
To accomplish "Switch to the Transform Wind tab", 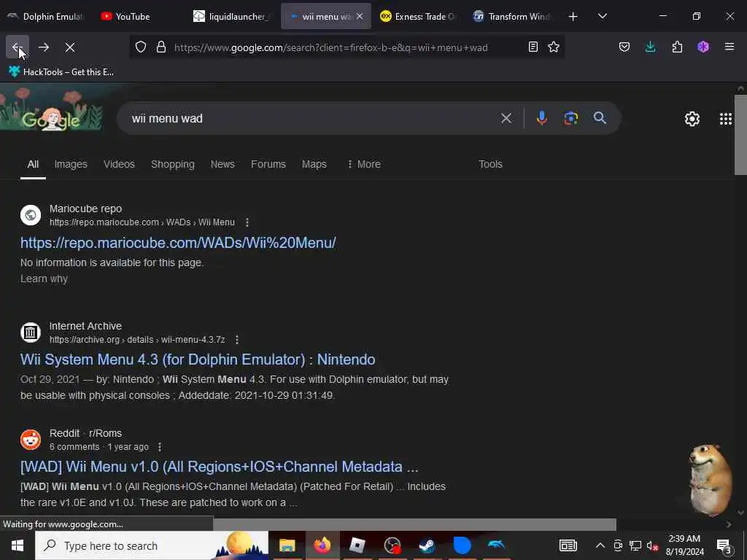I will click(x=512, y=17).
